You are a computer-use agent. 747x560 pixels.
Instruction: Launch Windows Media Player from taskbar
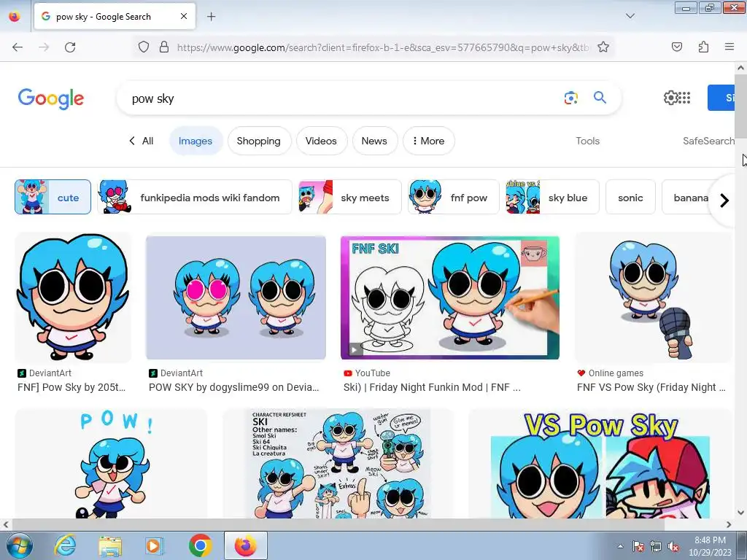[x=154, y=545]
